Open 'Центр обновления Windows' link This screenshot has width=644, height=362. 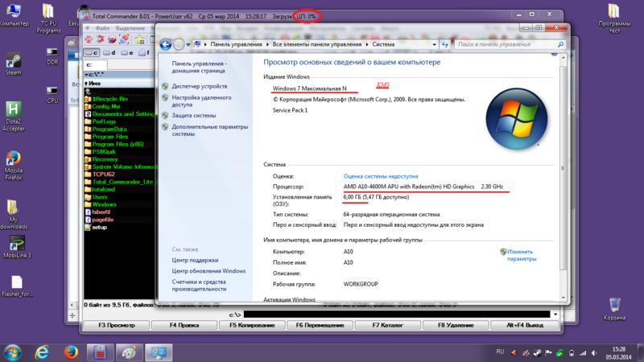(x=208, y=271)
